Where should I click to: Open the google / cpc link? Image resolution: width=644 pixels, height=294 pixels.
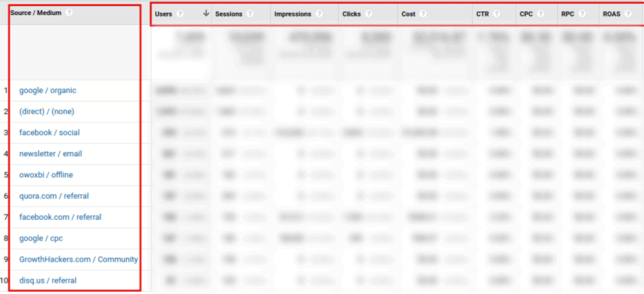pyautogui.click(x=41, y=238)
